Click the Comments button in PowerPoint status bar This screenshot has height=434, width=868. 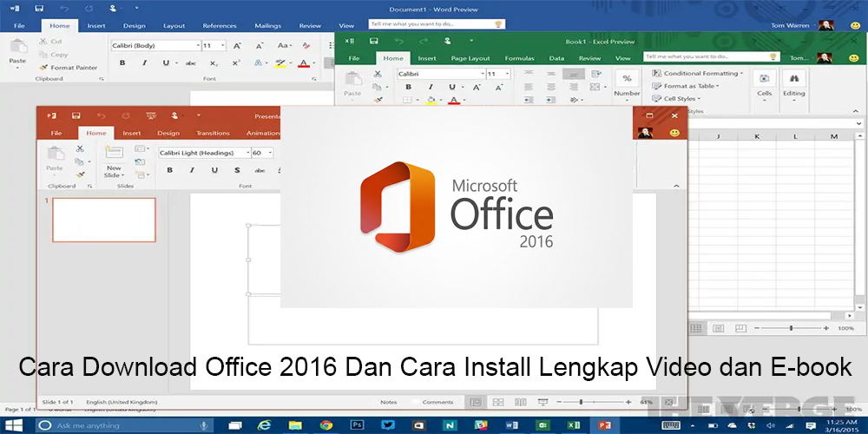(437, 402)
